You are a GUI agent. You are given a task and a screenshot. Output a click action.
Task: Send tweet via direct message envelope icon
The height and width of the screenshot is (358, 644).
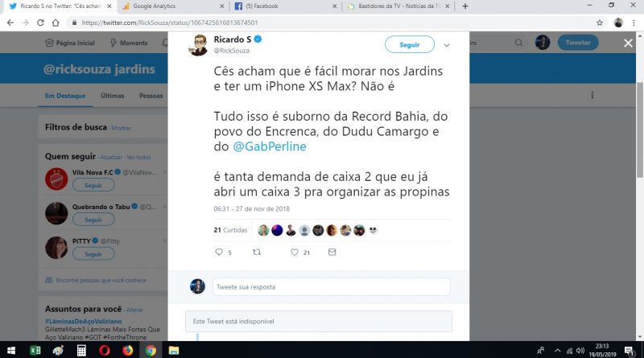[332, 252]
